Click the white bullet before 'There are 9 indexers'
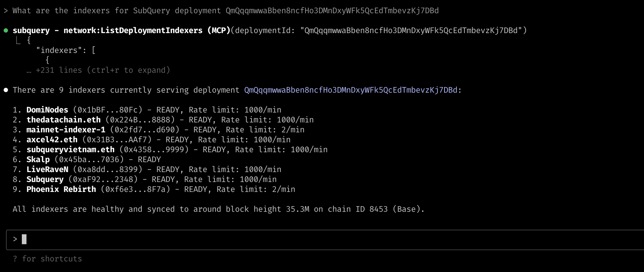The height and width of the screenshot is (272, 644). (x=6, y=90)
